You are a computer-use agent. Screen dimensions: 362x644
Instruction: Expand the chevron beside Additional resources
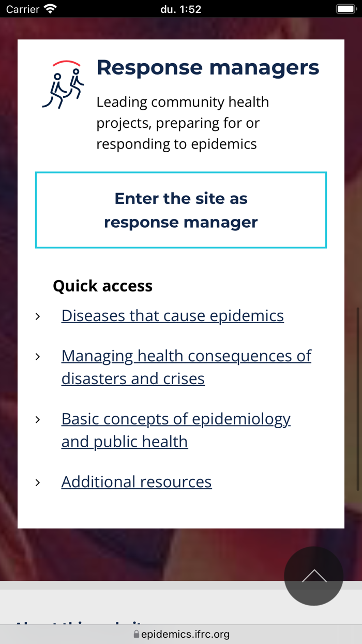(38, 482)
